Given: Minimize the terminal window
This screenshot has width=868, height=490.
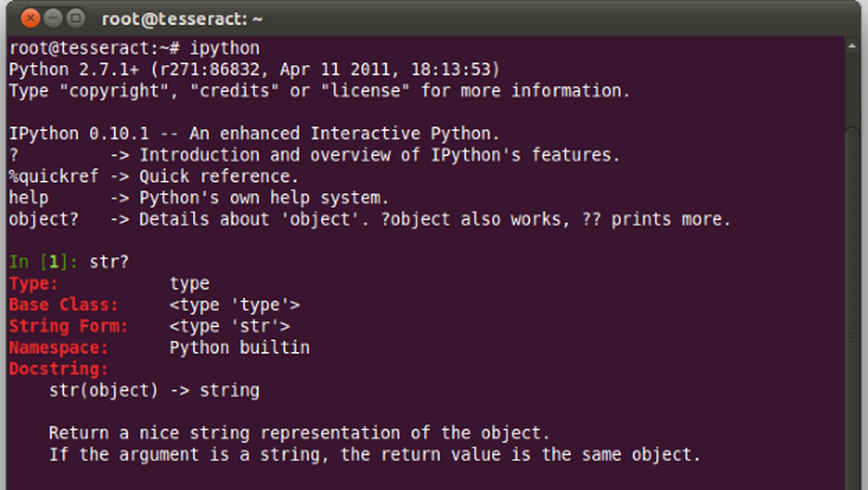Looking at the screenshot, I should [x=53, y=18].
